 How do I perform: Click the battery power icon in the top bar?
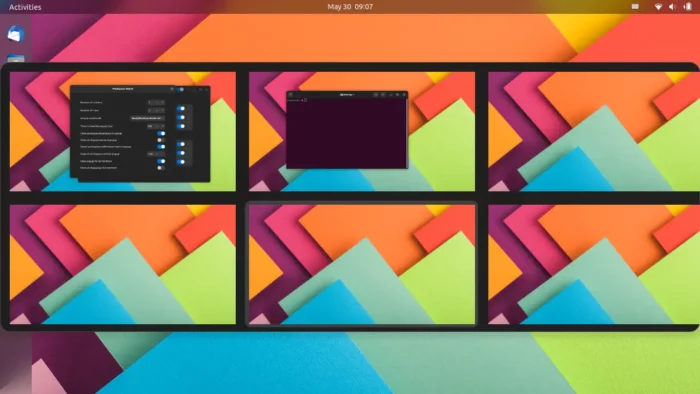688,7
